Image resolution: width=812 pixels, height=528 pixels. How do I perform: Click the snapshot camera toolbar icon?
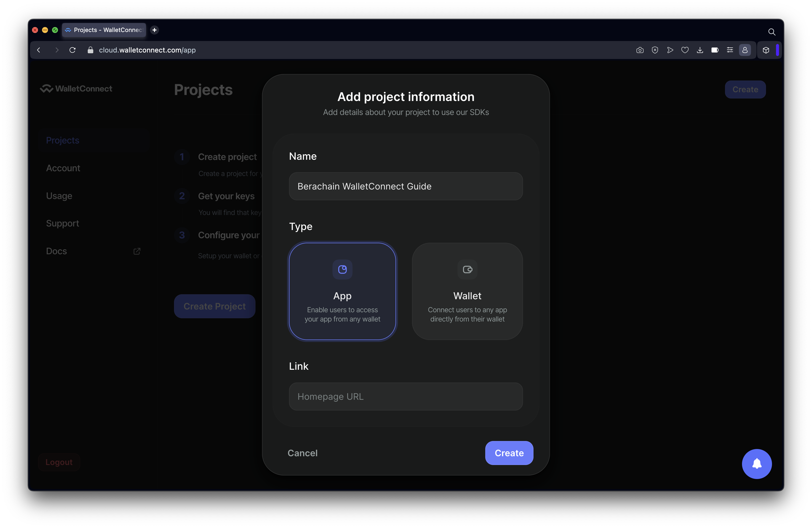[640, 50]
